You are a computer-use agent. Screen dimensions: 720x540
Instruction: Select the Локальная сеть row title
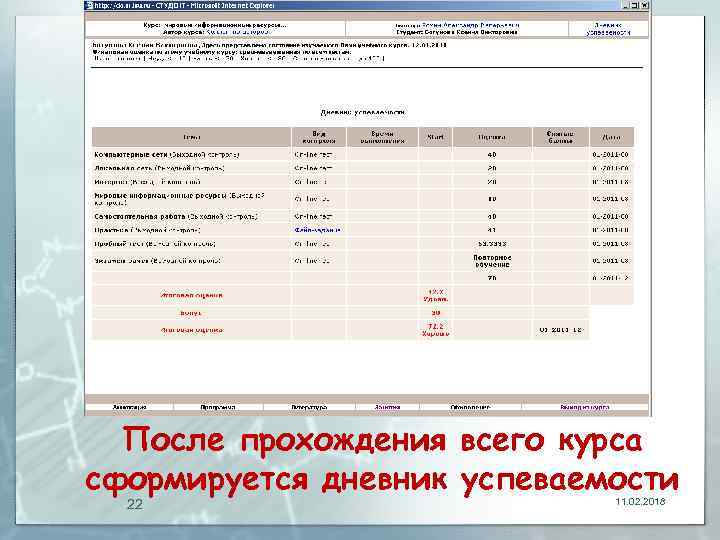point(159,169)
